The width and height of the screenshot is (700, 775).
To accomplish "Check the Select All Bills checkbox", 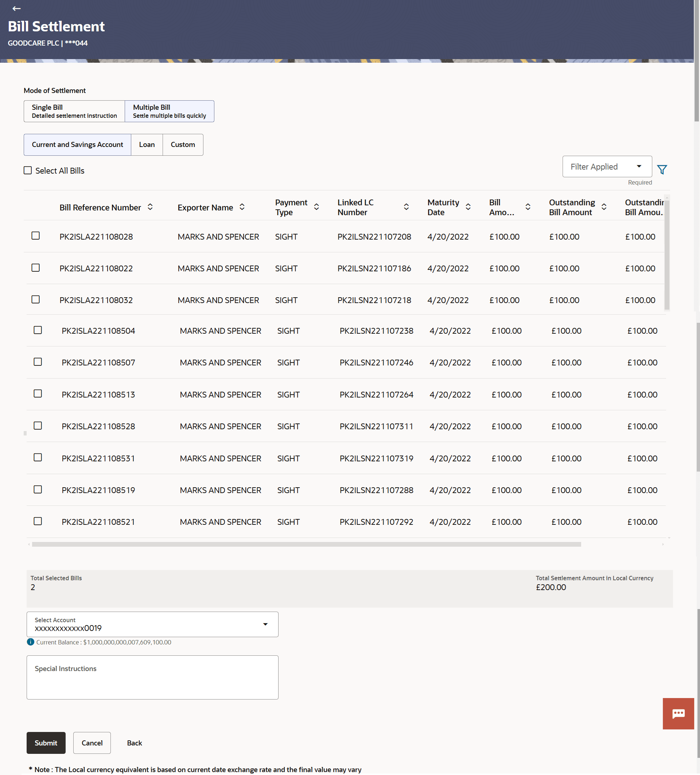I will pyautogui.click(x=28, y=170).
